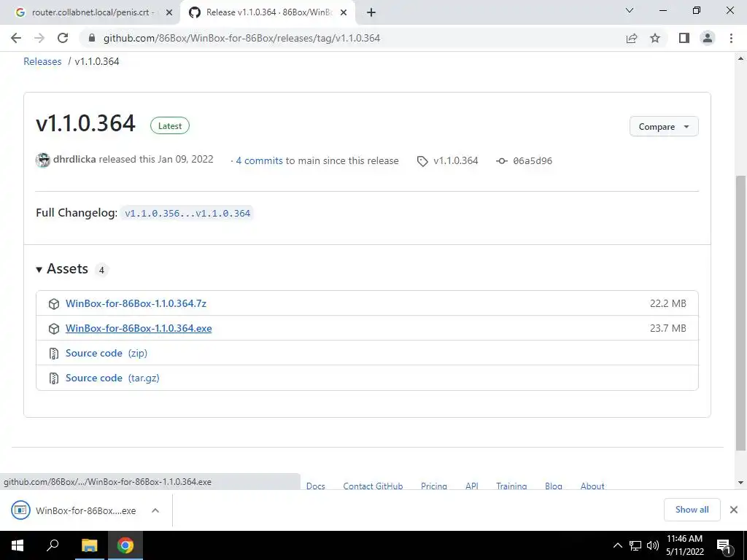Open the v1.1.0.364 tag link

pos(455,161)
